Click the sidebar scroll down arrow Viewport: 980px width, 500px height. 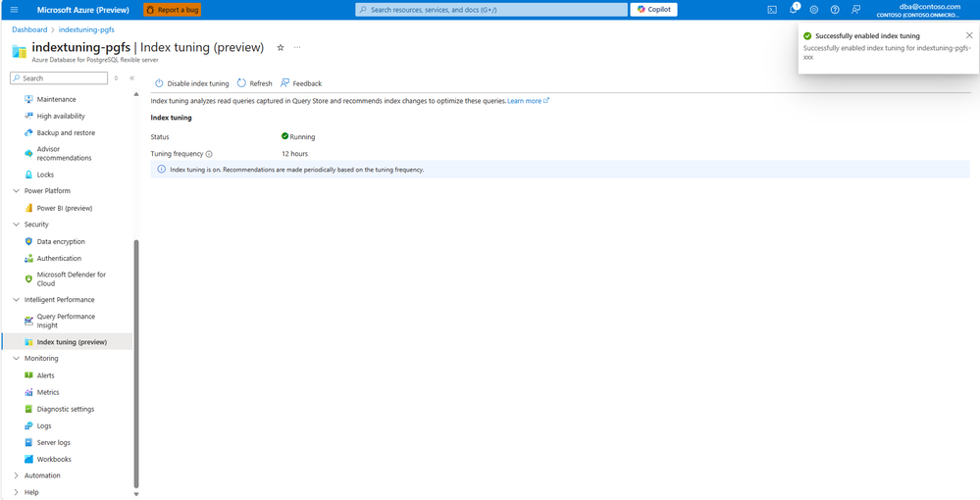(136, 494)
